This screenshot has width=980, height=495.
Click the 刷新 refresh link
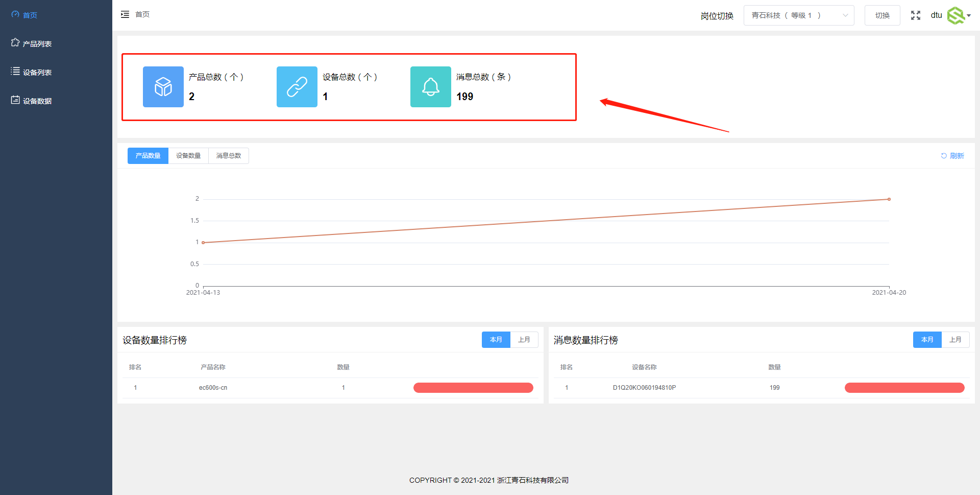pyautogui.click(x=952, y=156)
